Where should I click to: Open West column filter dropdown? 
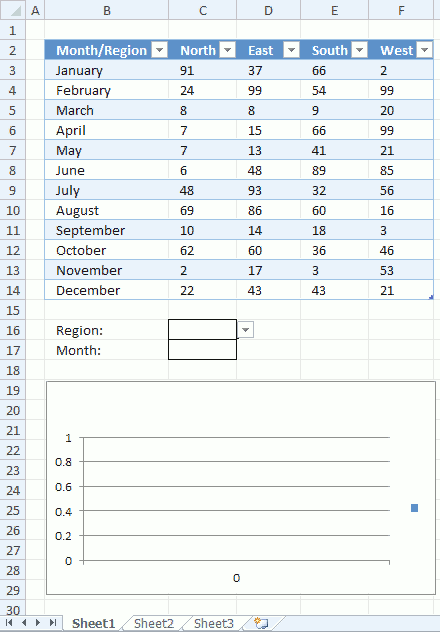pos(425,50)
